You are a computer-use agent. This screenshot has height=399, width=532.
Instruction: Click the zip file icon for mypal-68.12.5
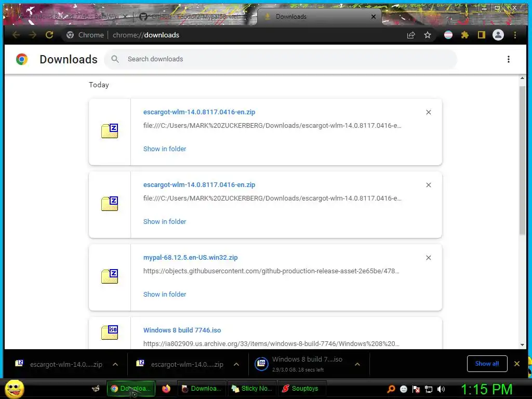pos(110,276)
